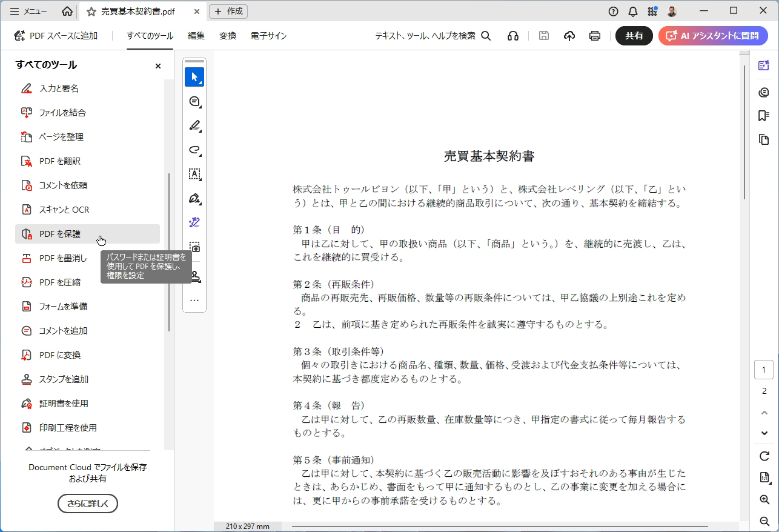The height and width of the screenshot is (532, 779).
Task: Click the 共有 button
Action: (634, 36)
